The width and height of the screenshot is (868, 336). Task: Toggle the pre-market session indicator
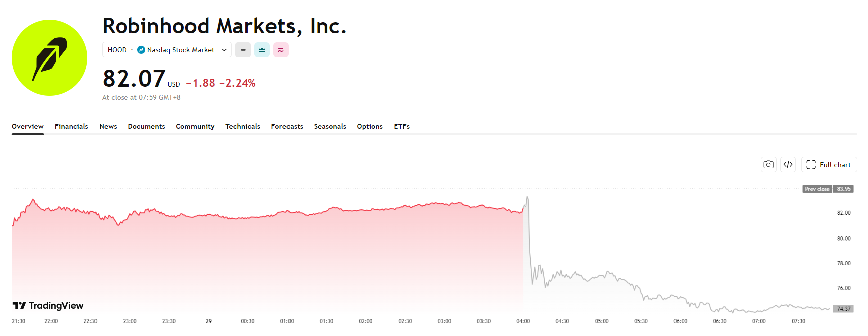click(x=262, y=50)
